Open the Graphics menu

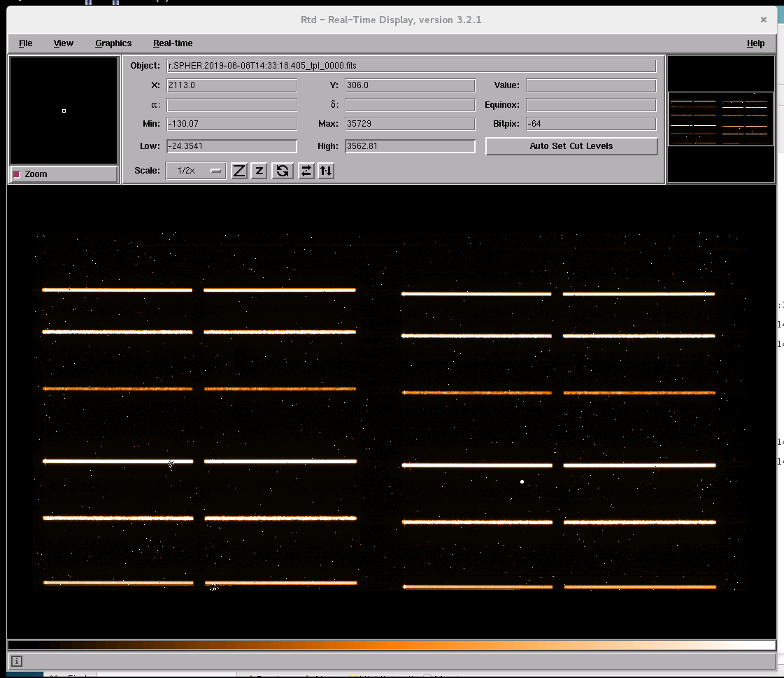tap(113, 43)
